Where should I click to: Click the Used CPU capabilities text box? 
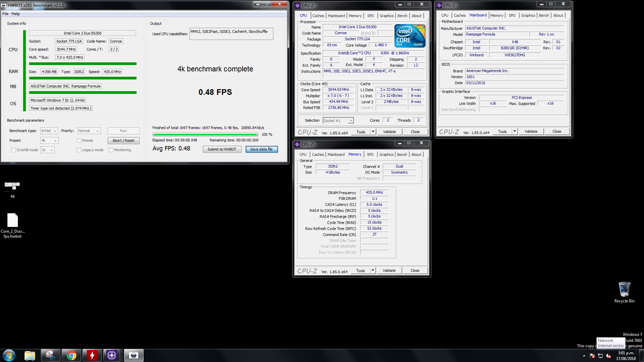[231, 34]
